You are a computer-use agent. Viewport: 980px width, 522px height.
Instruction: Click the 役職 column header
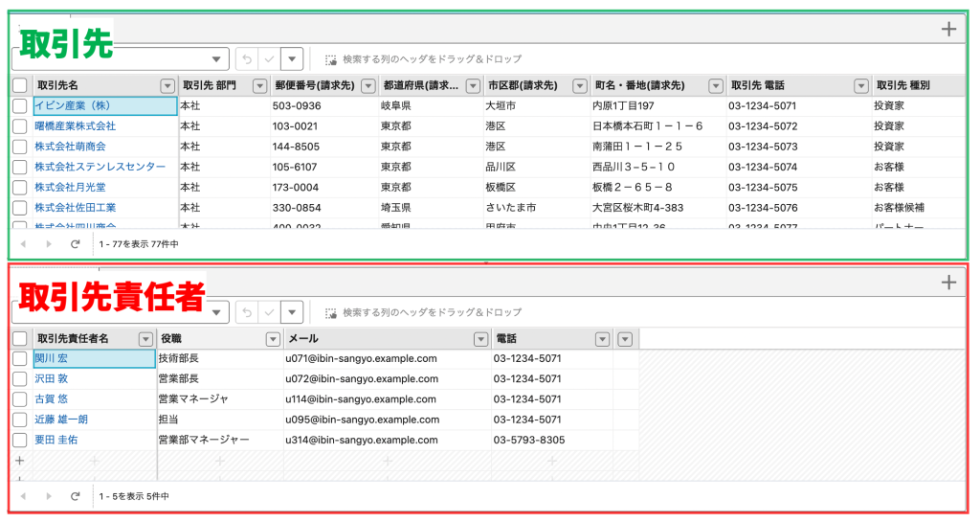tap(211, 339)
